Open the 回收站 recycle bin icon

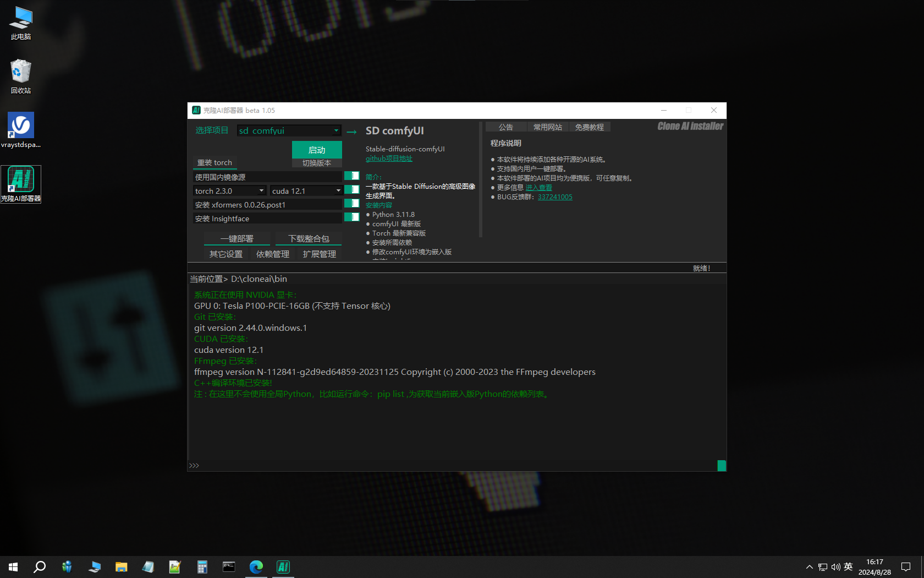pyautogui.click(x=21, y=77)
